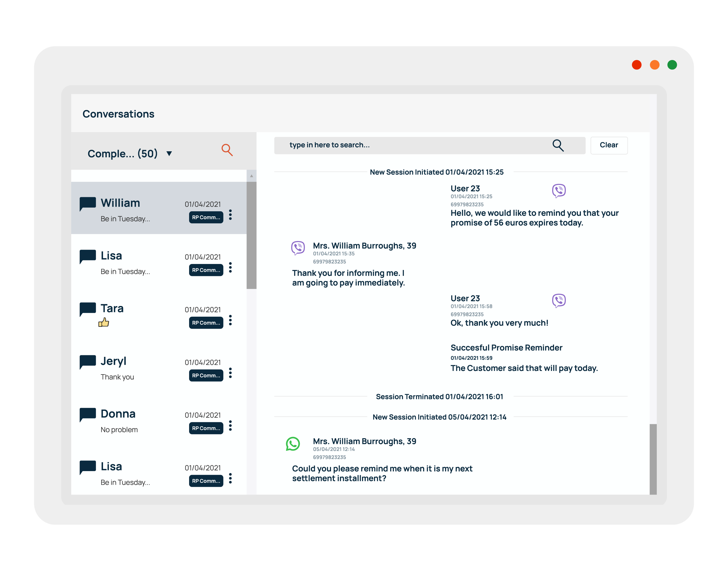728x571 pixels.
Task: Open the three-dot options menu for Tara
Action: click(230, 320)
